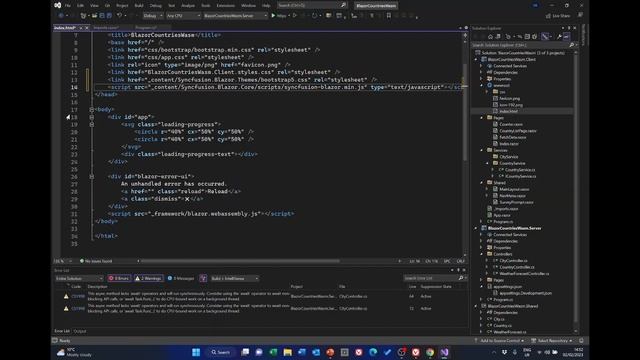Viewport: 640px width, 360px height.
Task: Switch to the Output tab
Action: (x=80, y=331)
